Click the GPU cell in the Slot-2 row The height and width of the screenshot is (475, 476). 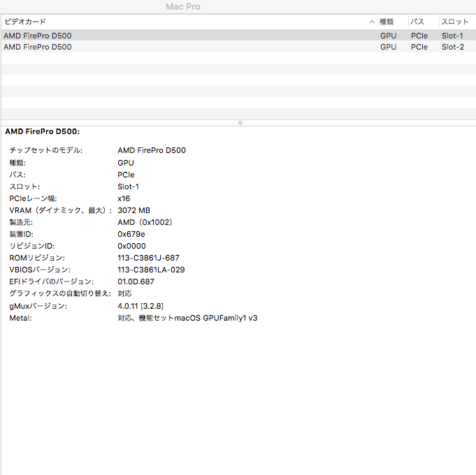[388, 47]
